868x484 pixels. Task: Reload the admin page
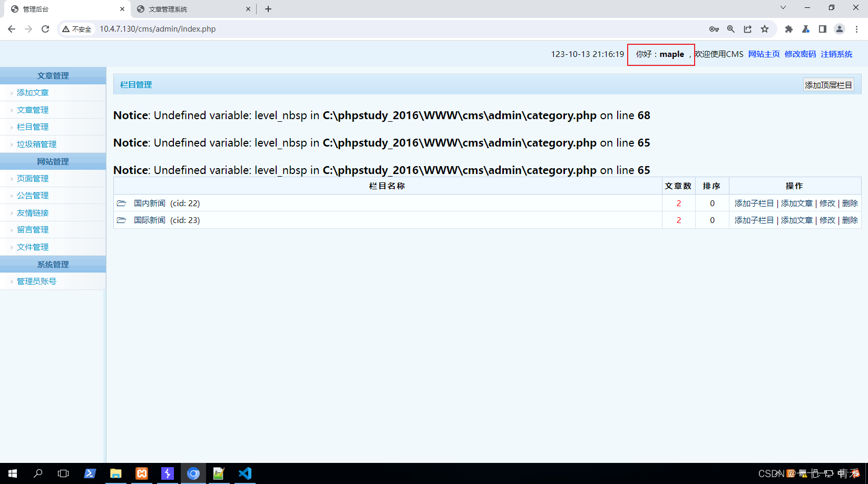45,29
